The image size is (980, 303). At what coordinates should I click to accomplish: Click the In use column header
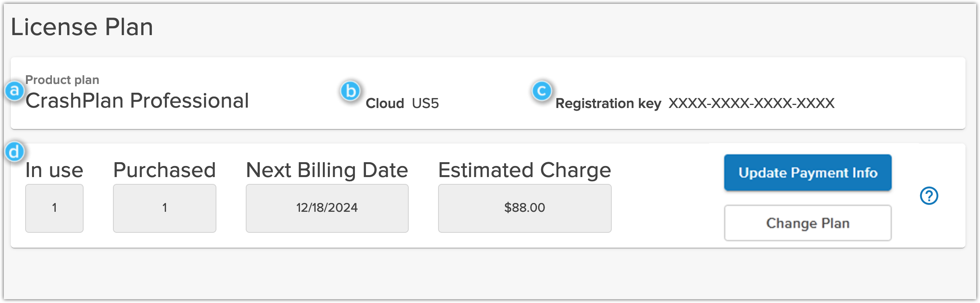pyautogui.click(x=54, y=171)
